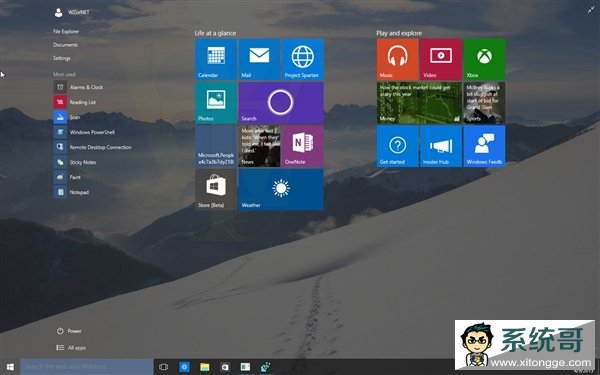Open the Weather tile
Screen dimensions: 600x375
[281, 189]
